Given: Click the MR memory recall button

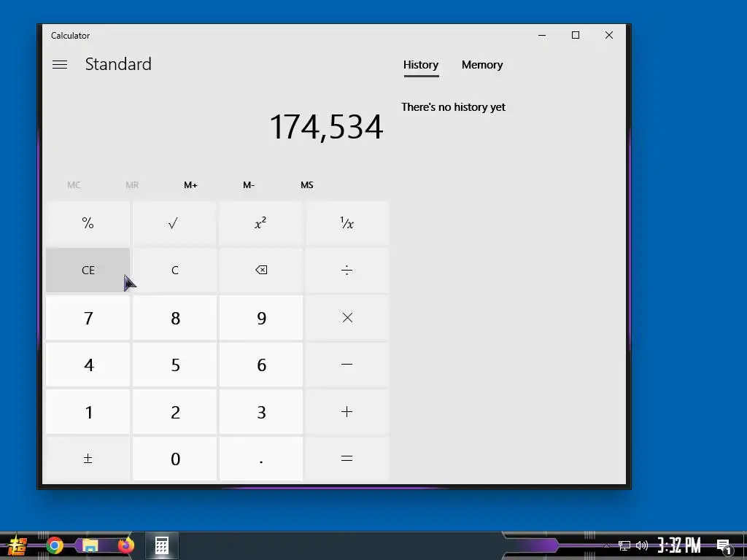Looking at the screenshot, I should pyautogui.click(x=132, y=184).
